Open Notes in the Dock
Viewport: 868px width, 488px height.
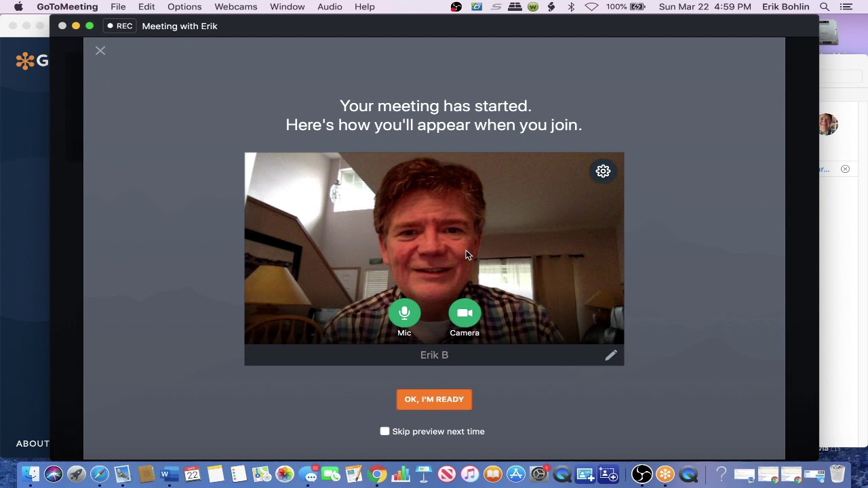click(215, 474)
